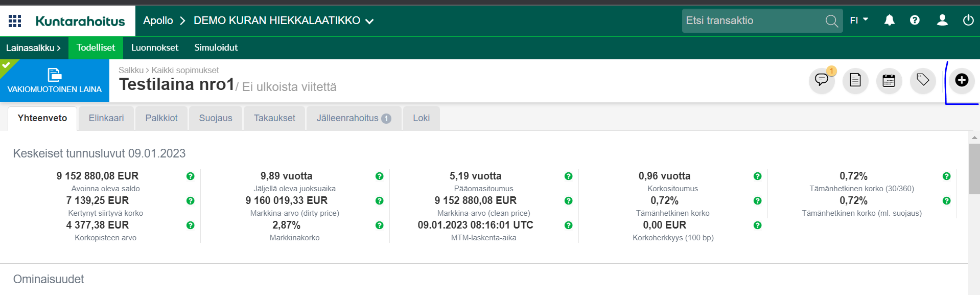This screenshot has width=980, height=295.
Task: Open the user profile icon
Action: point(942,20)
